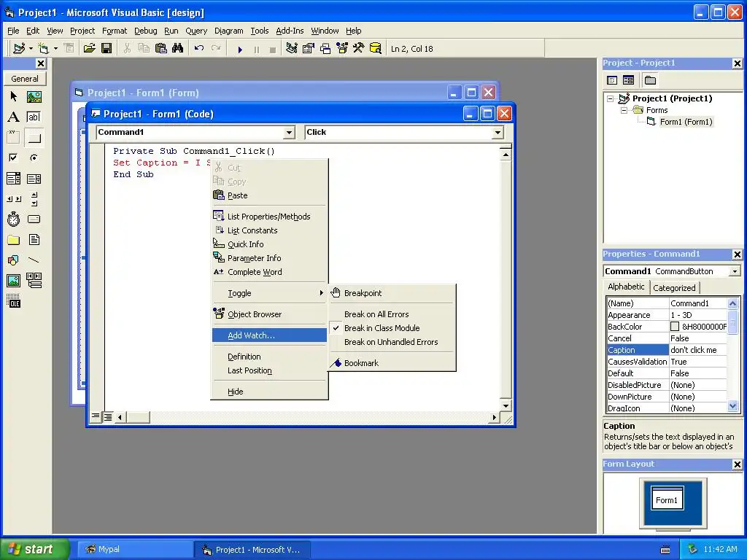Click the Add Standard EXE Project toolbar icon
The height and width of the screenshot is (560, 747).
(x=19, y=49)
